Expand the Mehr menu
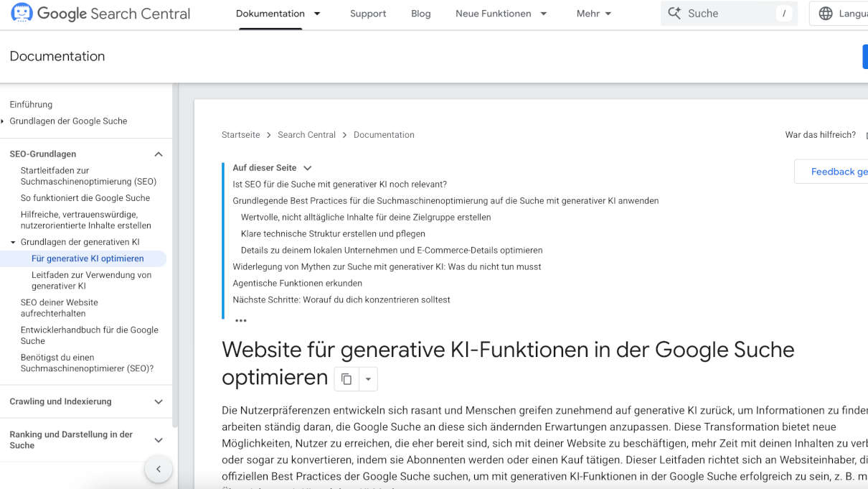The image size is (868, 489). [608, 14]
